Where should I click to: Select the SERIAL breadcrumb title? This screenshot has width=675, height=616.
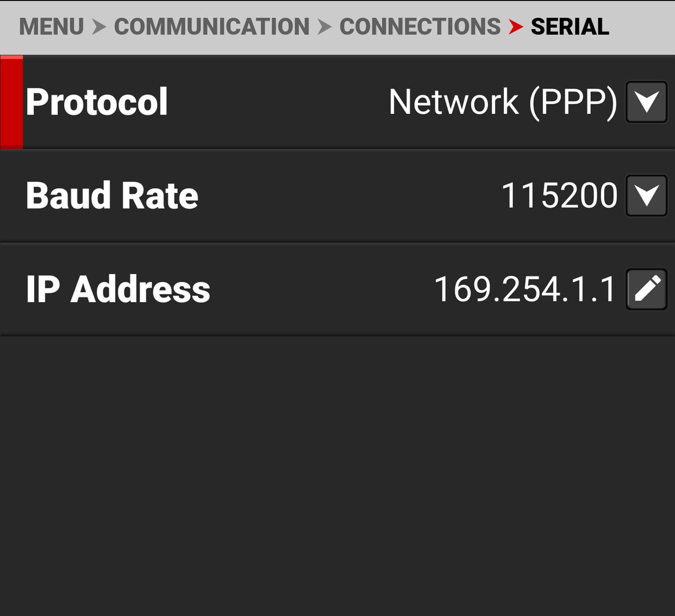click(x=570, y=27)
